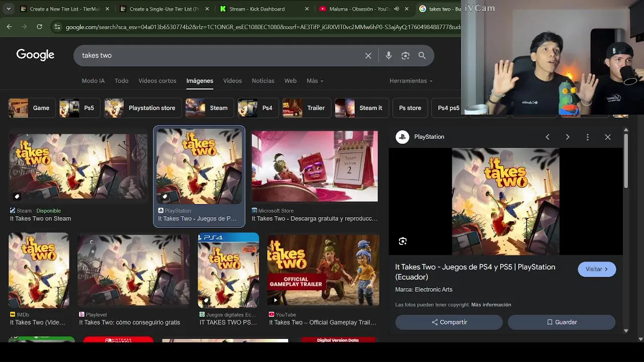Screen dimensions: 644x362
Task: Switch to the Modo IA tab
Action: pos(93,80)
